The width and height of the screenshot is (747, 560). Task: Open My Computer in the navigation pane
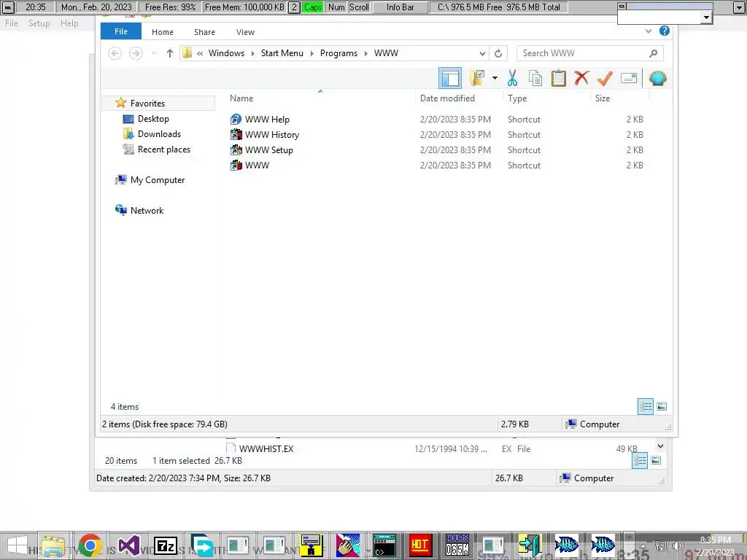pyautogui.click(x=158, y=179)
